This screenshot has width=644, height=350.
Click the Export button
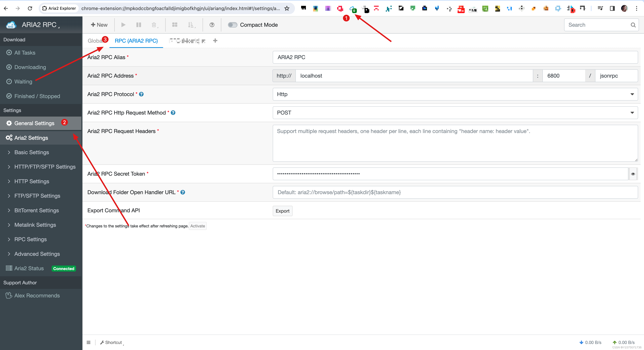coord(282,211)
